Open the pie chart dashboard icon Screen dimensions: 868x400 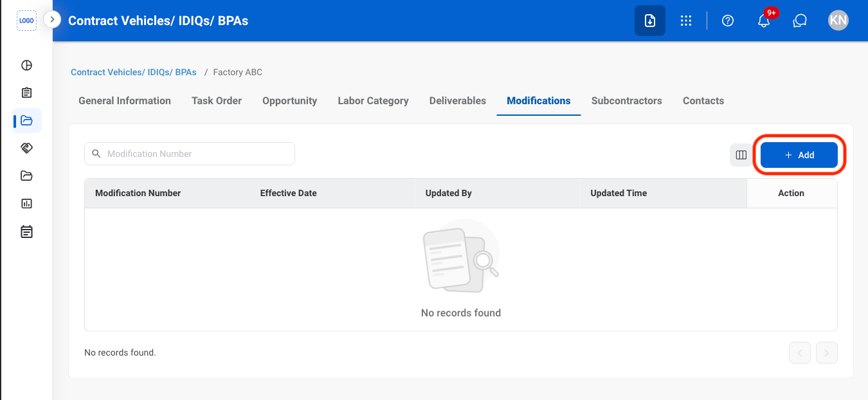coord(26,65)
